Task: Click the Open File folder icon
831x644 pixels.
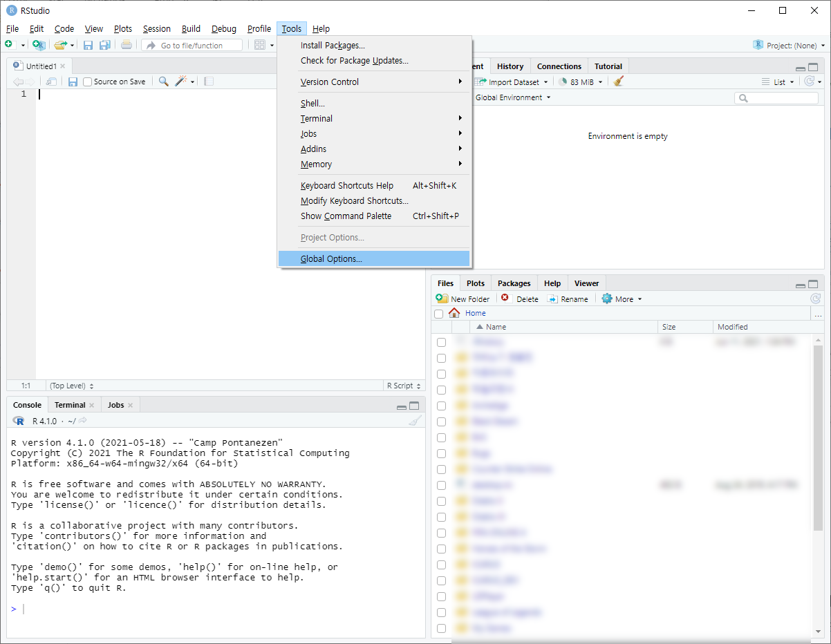Action: point(60,45)
